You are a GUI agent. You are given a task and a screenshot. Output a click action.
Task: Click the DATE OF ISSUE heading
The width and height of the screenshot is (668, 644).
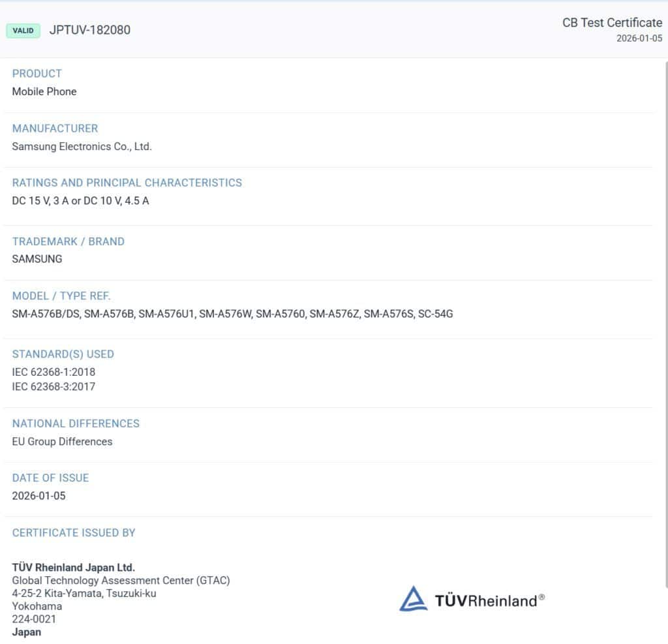tap(50, 478)
